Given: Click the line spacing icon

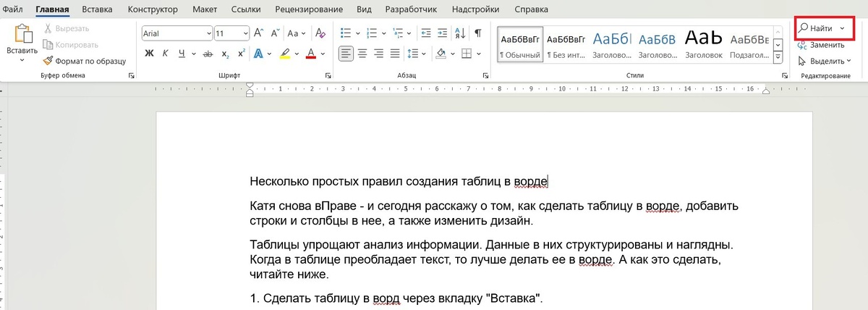Looking at the screenshot, I should pyautogui.click(x=412, y=54).
